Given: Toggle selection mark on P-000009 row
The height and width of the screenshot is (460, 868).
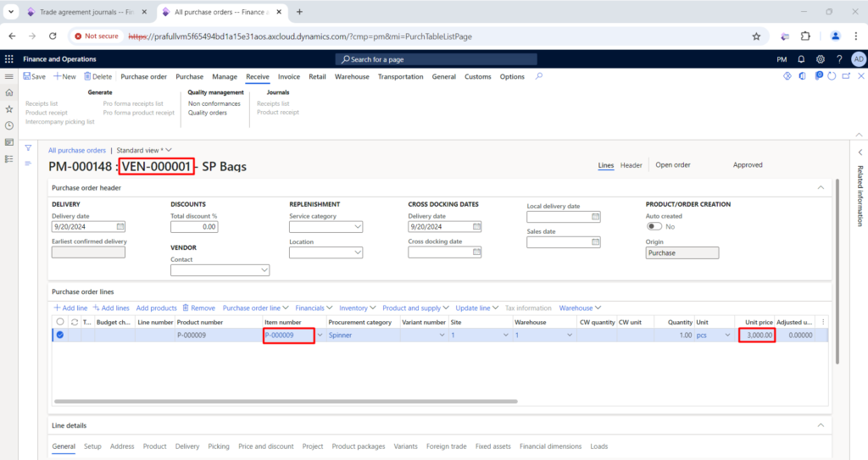Looking at the screenshot, I should (x=60, y=335).
